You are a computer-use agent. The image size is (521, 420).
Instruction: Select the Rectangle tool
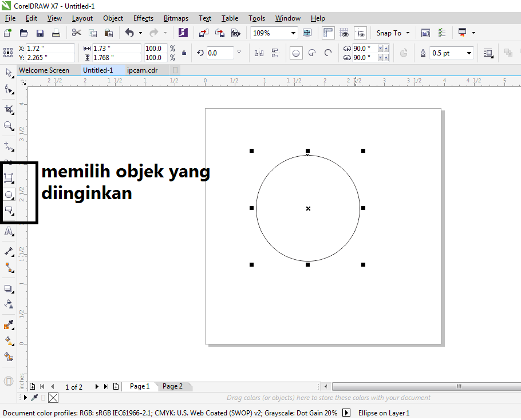(x=9, y=179)
